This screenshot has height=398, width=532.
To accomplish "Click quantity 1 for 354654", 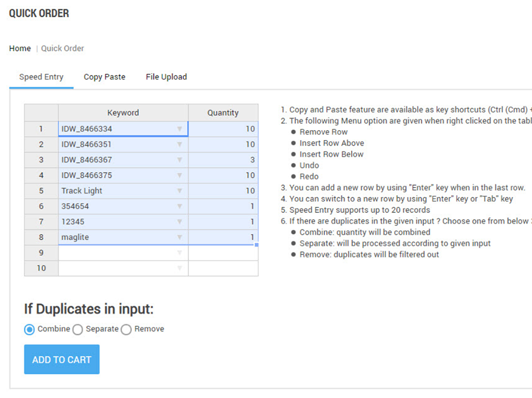I will click(x=223, y=206).
